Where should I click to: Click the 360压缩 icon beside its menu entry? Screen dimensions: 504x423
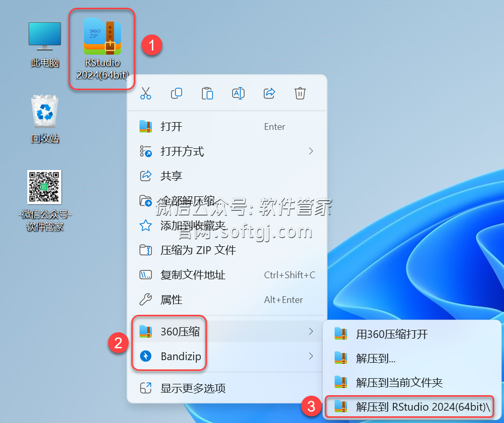tap(145, 331)
